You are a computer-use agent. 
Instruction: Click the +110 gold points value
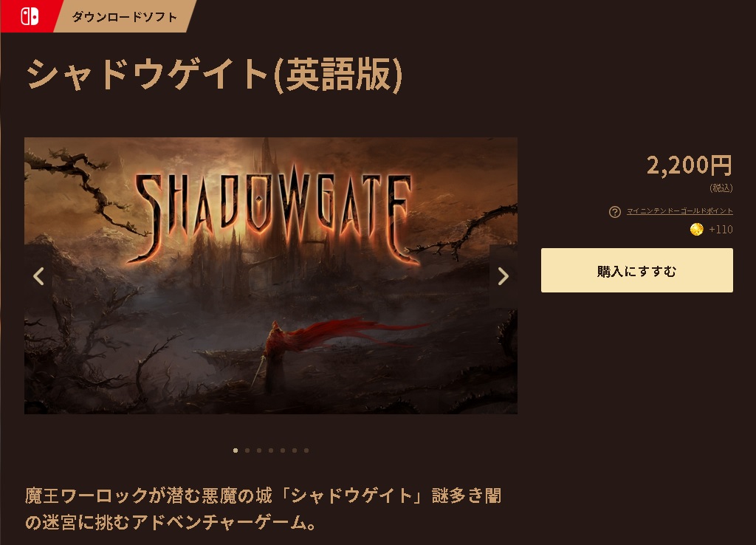[721, 230]
